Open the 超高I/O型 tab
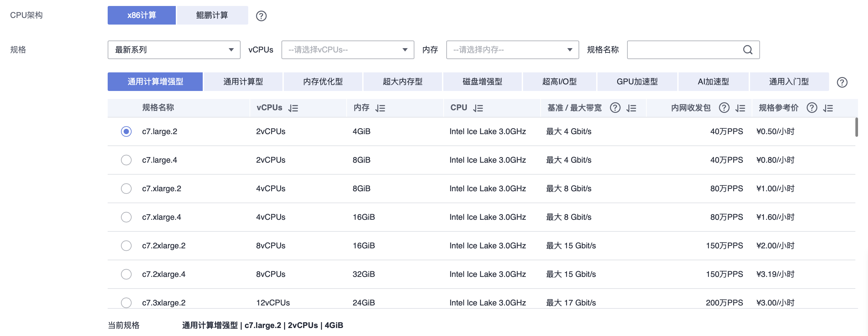Image resolution: width=868 pixels, height=336 pixels. coord(559,82)
